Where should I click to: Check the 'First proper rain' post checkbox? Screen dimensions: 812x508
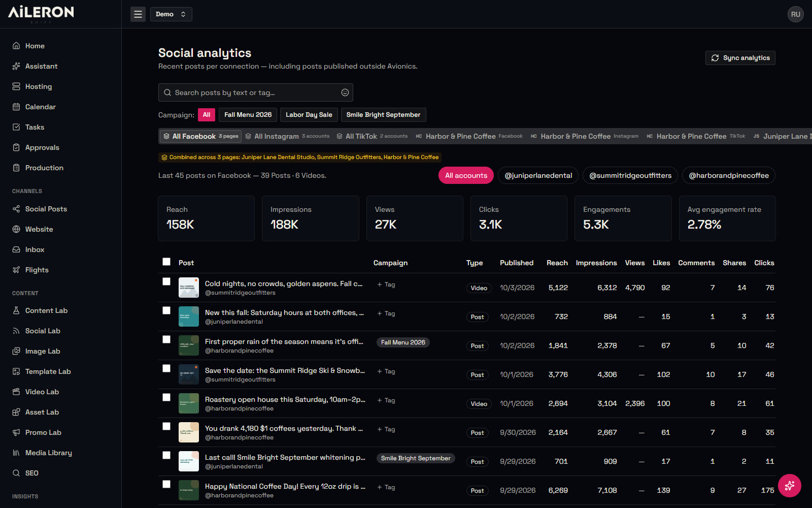pos(166,339)
